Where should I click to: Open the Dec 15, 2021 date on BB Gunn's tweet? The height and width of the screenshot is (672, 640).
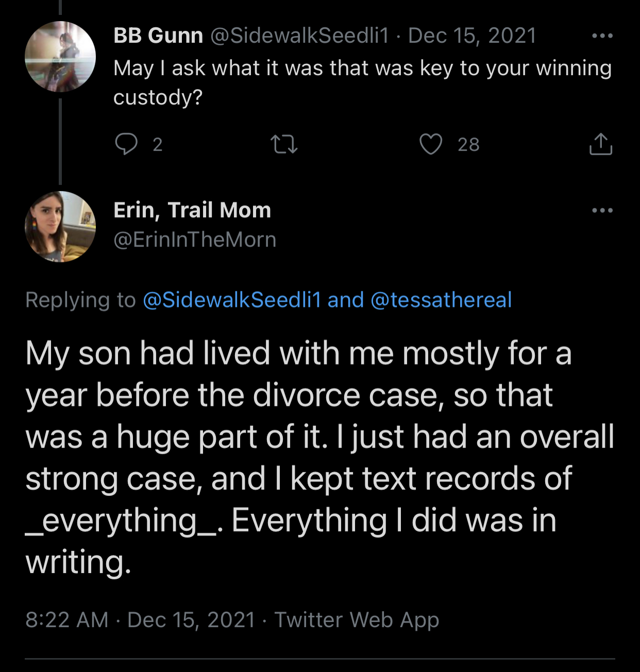pyautogui.click(x=472, y=36)
